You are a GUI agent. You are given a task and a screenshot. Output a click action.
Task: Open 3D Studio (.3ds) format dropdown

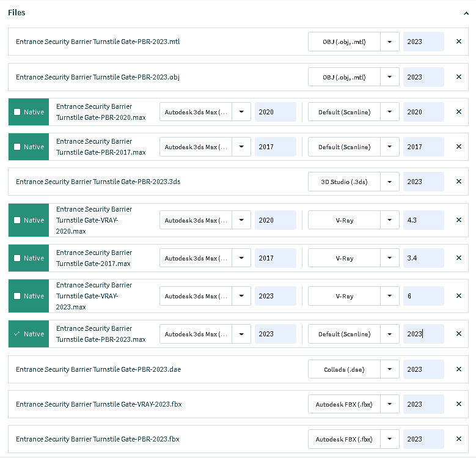(390, 182)
